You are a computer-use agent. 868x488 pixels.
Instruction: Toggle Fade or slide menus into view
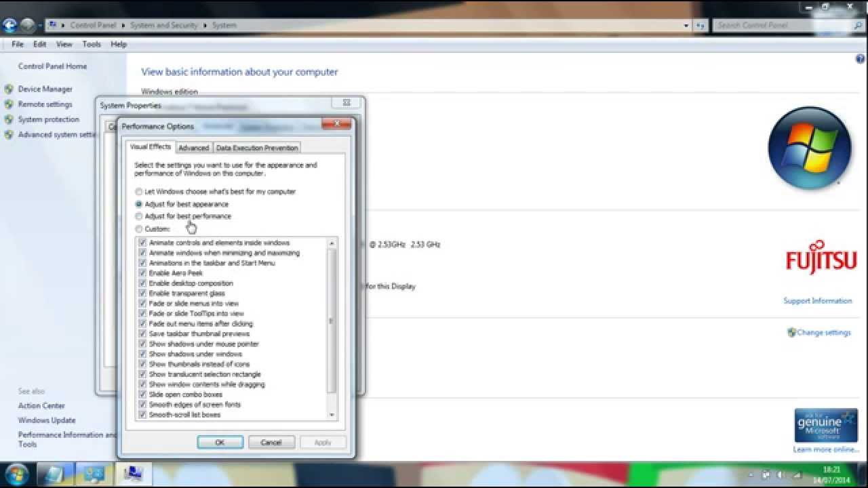[x=142, y=304]
